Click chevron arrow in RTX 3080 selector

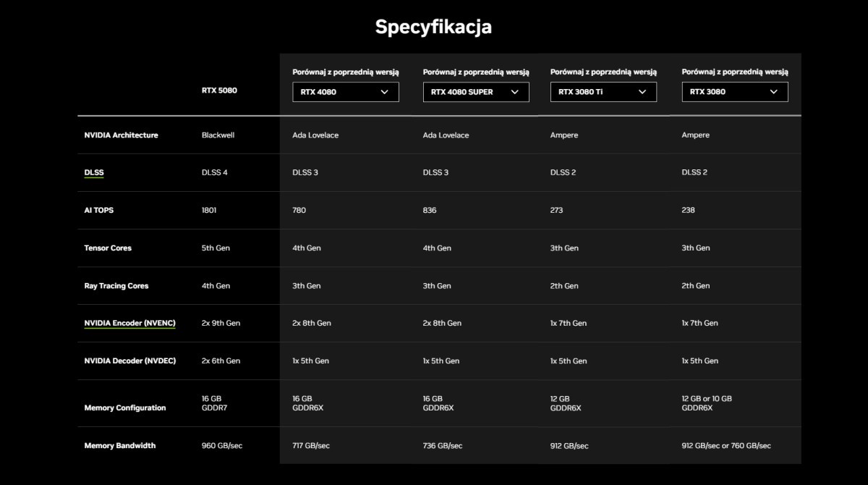(773, 92)
